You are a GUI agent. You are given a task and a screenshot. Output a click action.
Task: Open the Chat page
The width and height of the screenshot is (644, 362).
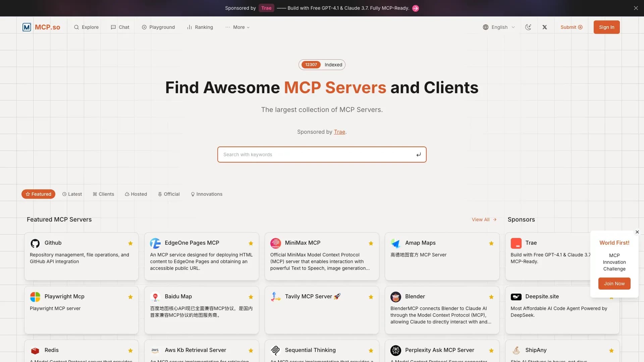[120, 27]
